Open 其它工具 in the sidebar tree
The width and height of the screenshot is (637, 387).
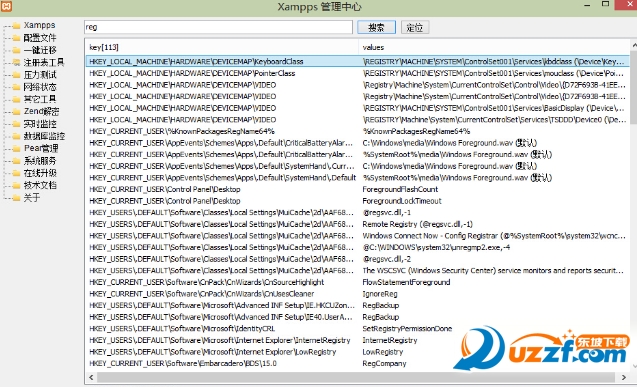pos(40,99)
